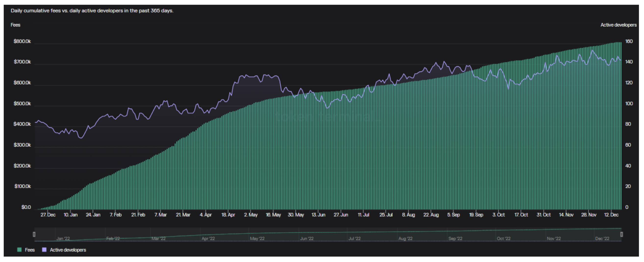Click the $800.0k fees axis label

pos(22,41)
